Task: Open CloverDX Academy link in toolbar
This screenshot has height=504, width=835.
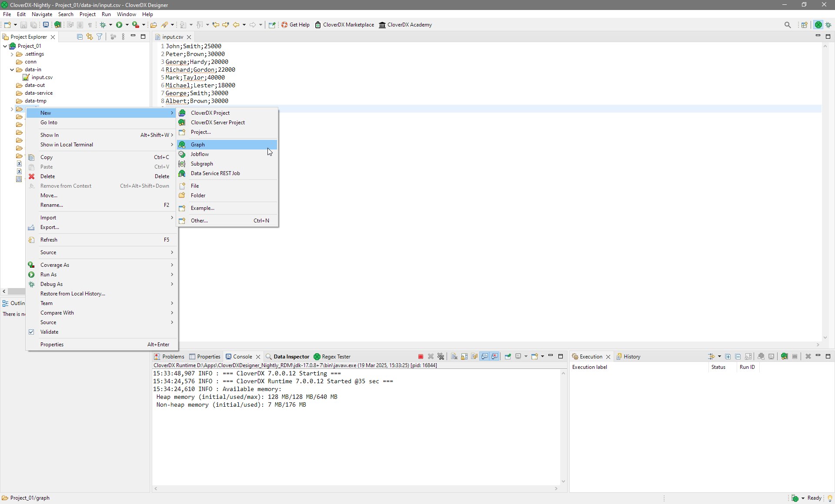Action: coord(405,25)
